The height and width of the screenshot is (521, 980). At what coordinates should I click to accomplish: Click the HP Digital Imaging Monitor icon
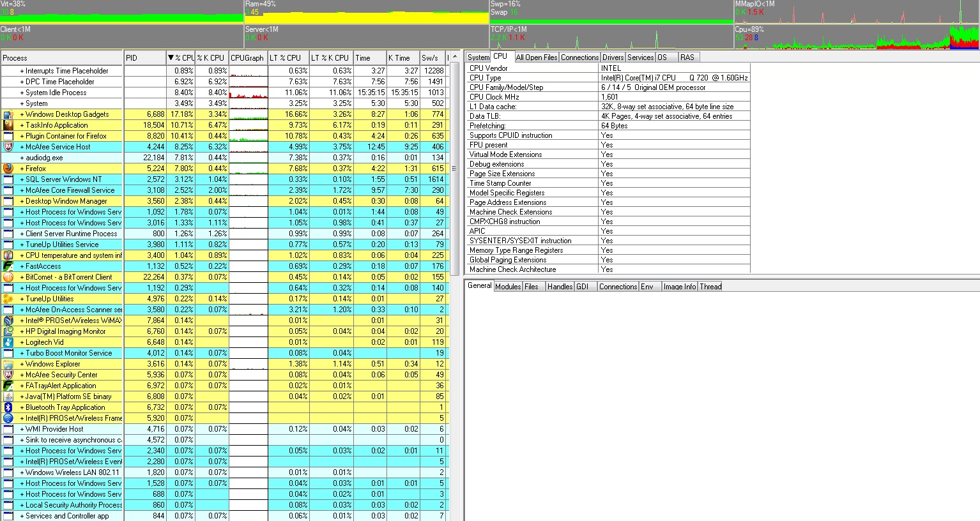(8, 331)
